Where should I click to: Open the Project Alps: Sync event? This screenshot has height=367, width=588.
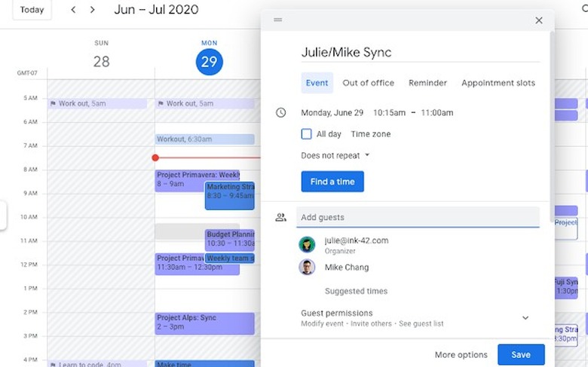click(204, 323)
